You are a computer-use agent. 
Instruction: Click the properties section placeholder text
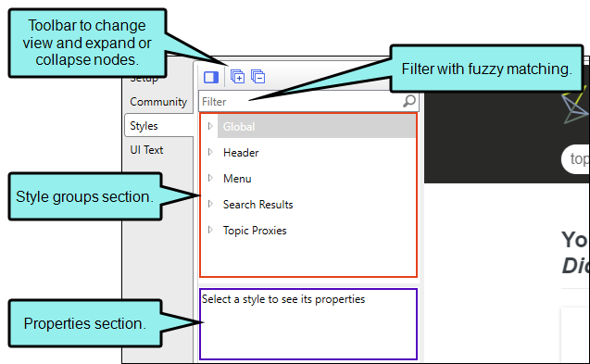click(283, 299)
